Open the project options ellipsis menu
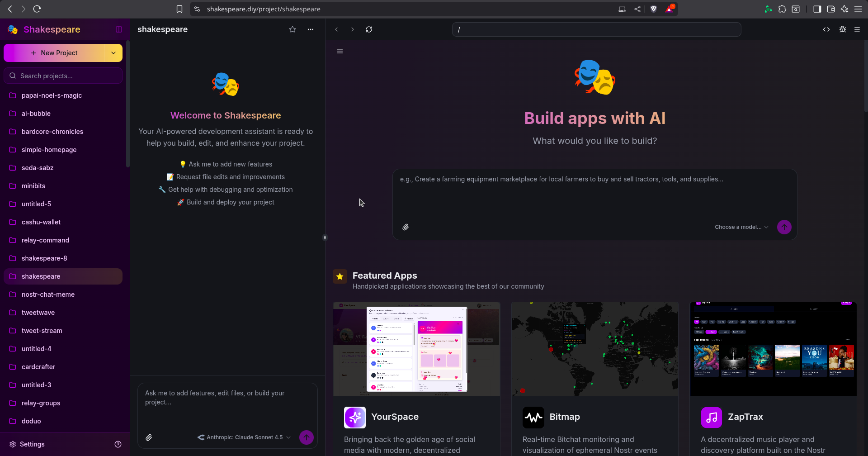This screenshot has width=868, height=456. [x=311, y=29]
